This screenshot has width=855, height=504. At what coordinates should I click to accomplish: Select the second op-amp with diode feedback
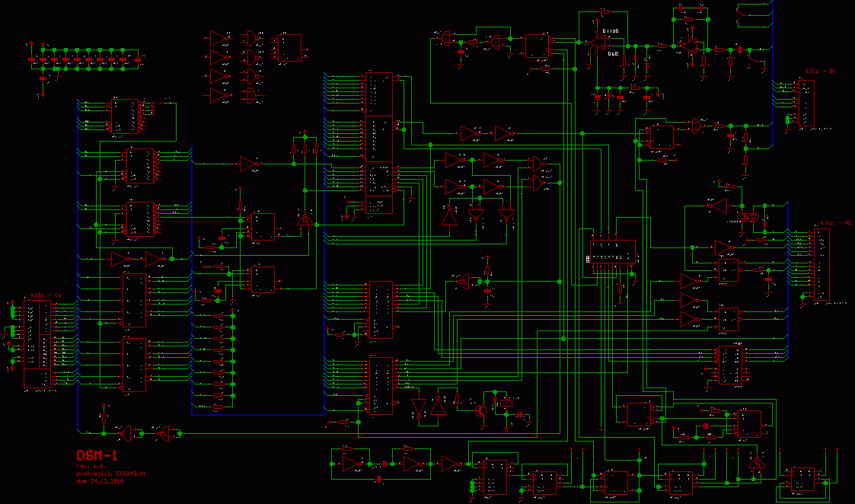tap(690, 46)
